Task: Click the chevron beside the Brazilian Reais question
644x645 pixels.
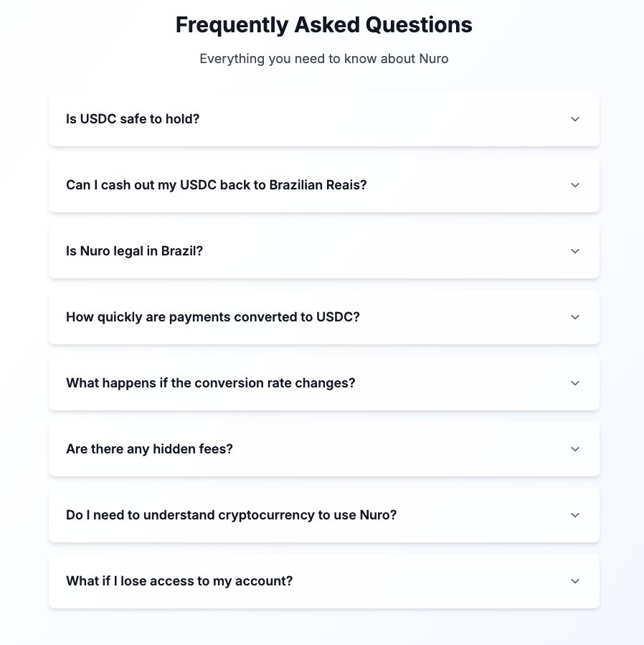Action: 574,185
